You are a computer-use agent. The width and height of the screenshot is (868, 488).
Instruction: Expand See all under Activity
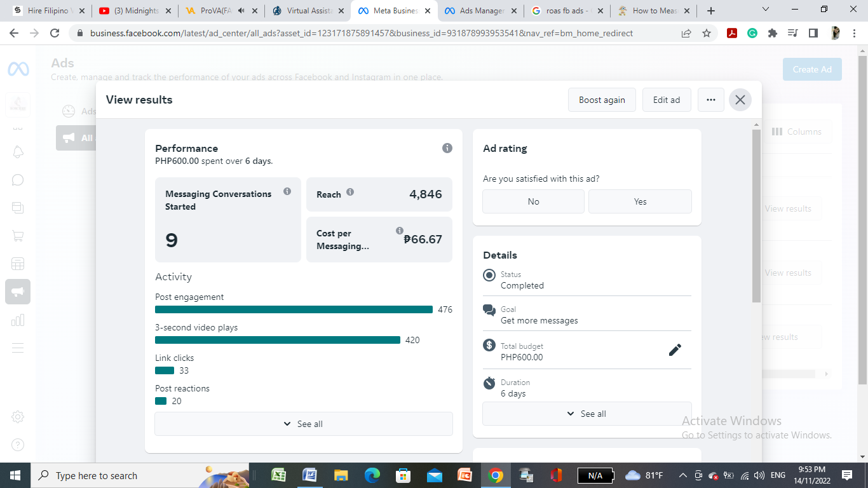pos(304,424)
